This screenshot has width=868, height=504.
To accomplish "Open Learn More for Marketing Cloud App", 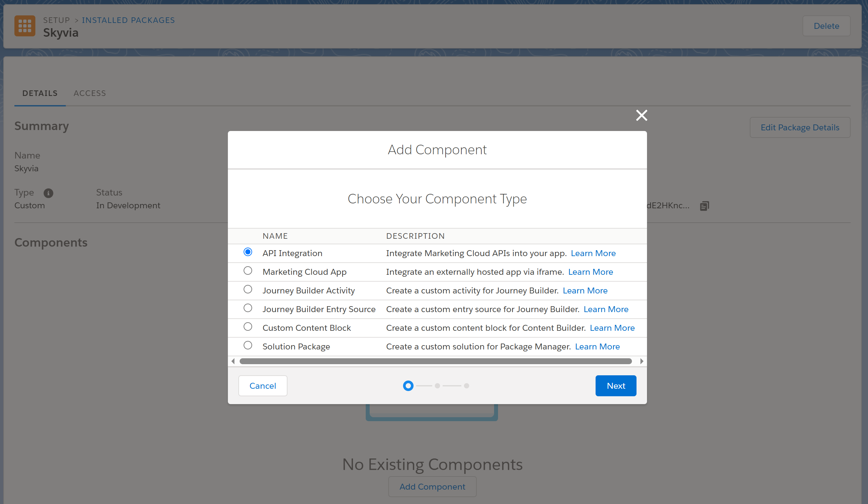I will click(x=590, y=272).
